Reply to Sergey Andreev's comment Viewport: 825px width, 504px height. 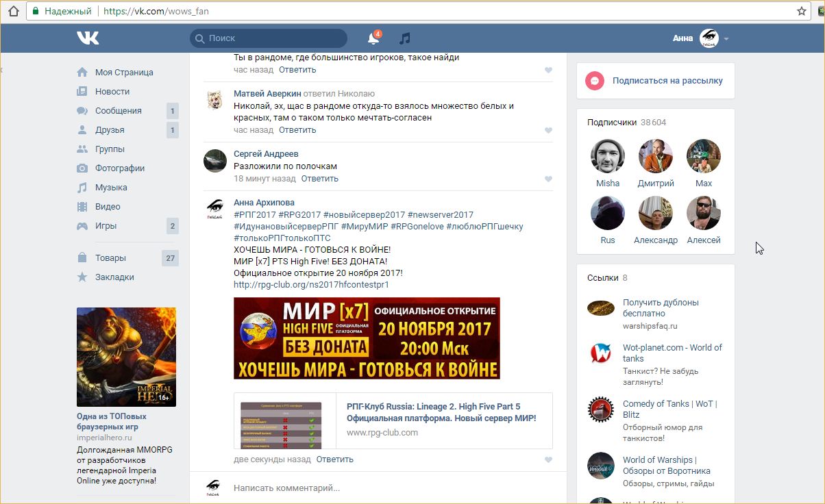click(320, 179)
